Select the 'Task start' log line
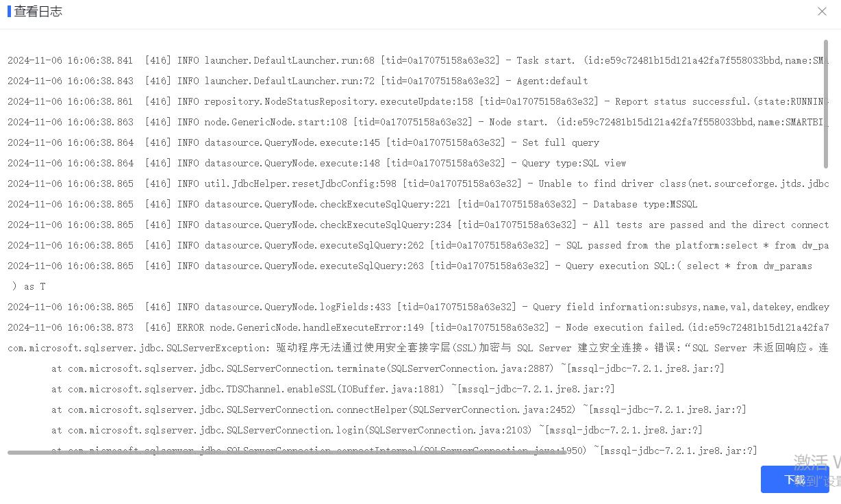Viewport: 841px width, 504px height. [x=418, y=60]
